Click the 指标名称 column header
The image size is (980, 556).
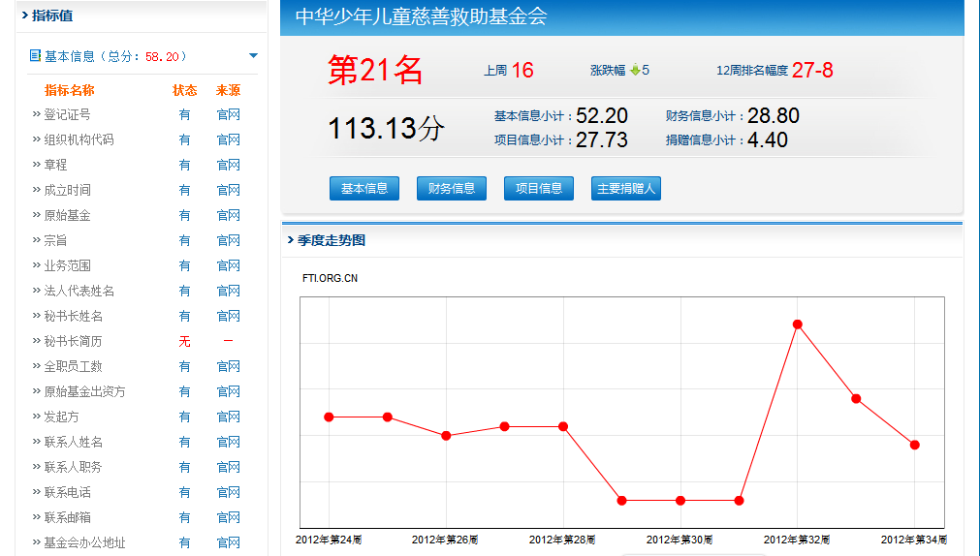(x=70, y=90)
